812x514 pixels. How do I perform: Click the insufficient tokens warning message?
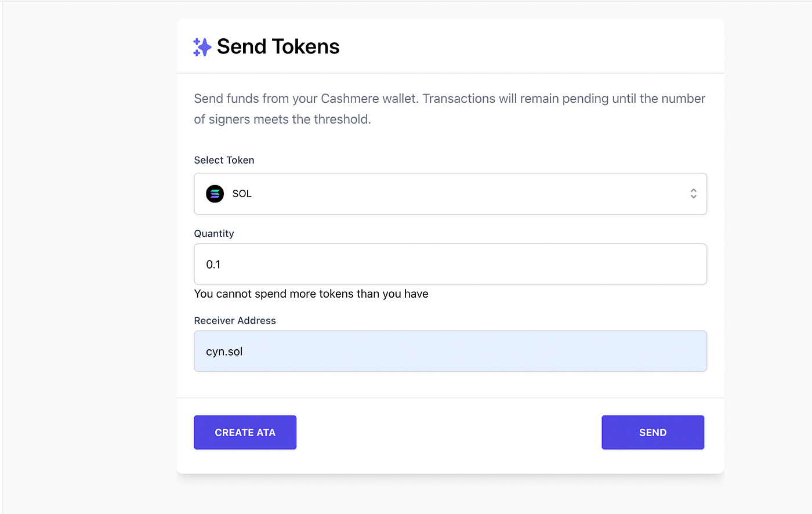[x=311, y=294]
